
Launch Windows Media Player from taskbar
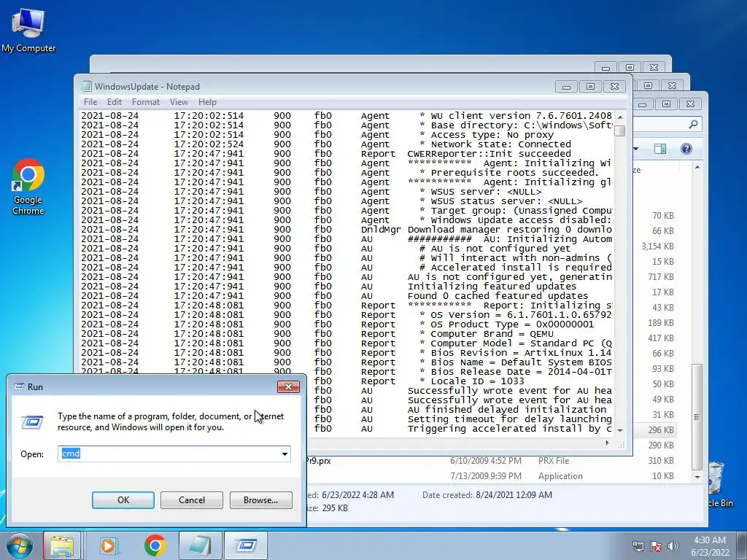(109, 545)
